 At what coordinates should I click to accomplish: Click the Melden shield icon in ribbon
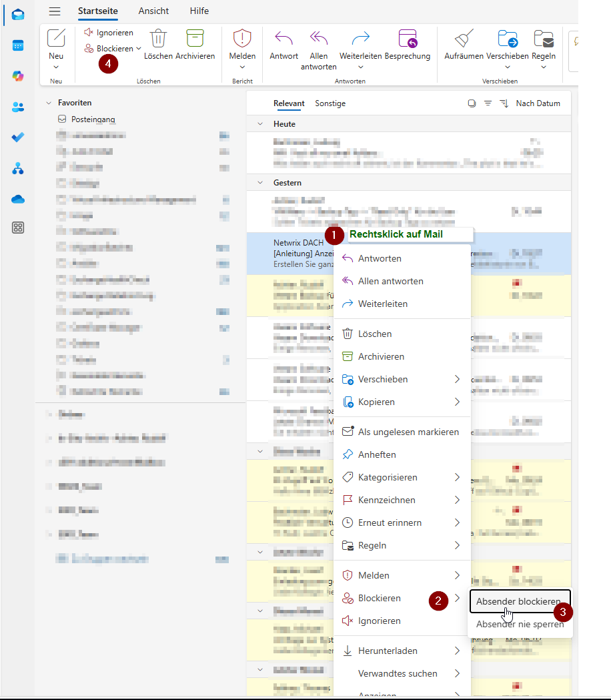click(242, 38)
